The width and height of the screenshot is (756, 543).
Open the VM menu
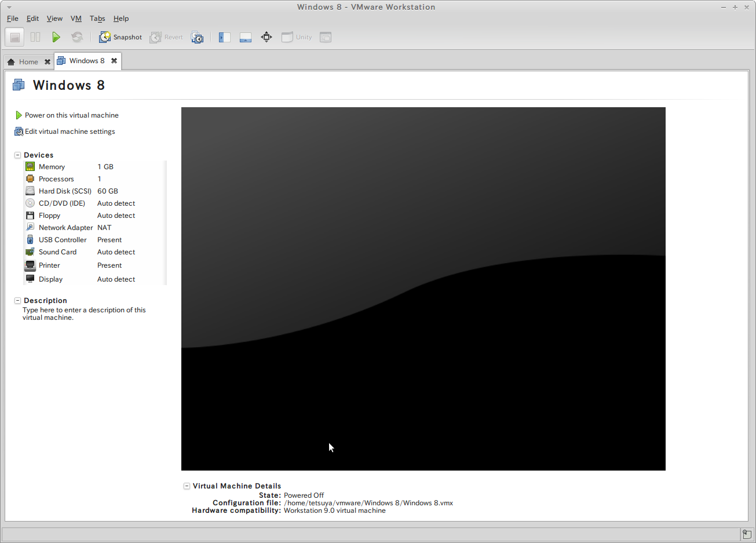76,19
